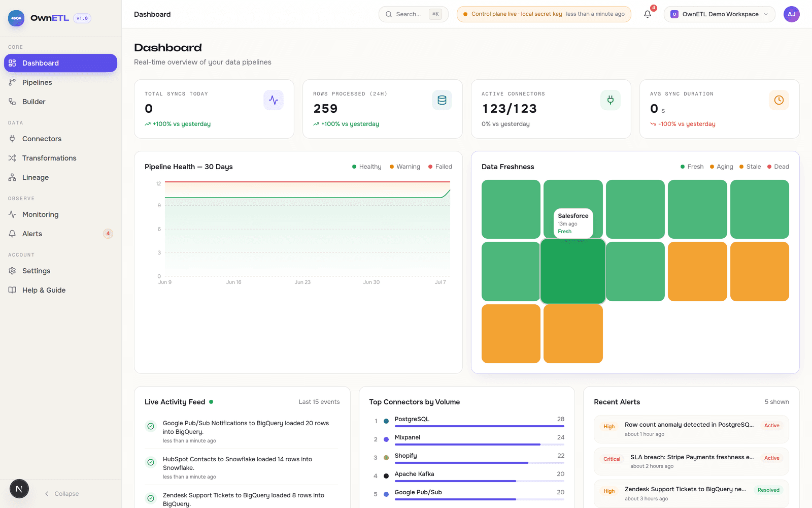This screenshot has width=812, height=508.
Task: Open the notifications bell
Action: 648,14
